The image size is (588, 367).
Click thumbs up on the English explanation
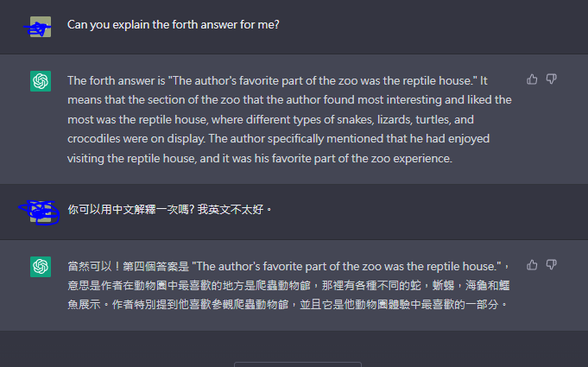point(532,79)
